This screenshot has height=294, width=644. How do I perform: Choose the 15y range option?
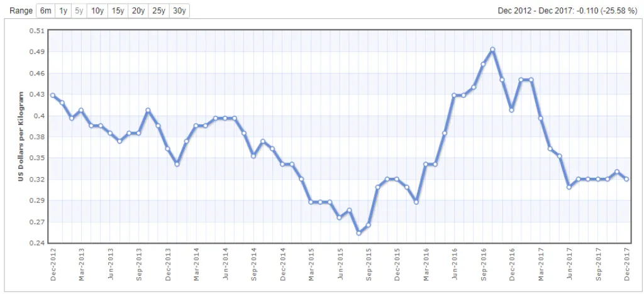pos(118,11)
